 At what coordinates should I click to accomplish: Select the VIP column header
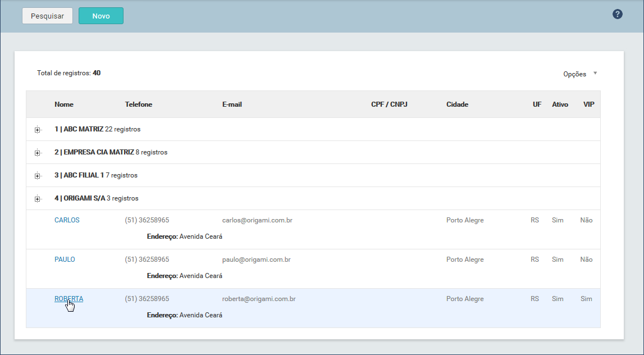(x=589, y=104)
